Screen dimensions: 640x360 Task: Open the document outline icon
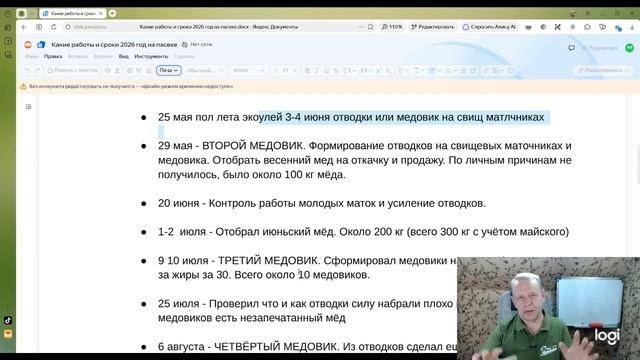click(x=28, y=107)
